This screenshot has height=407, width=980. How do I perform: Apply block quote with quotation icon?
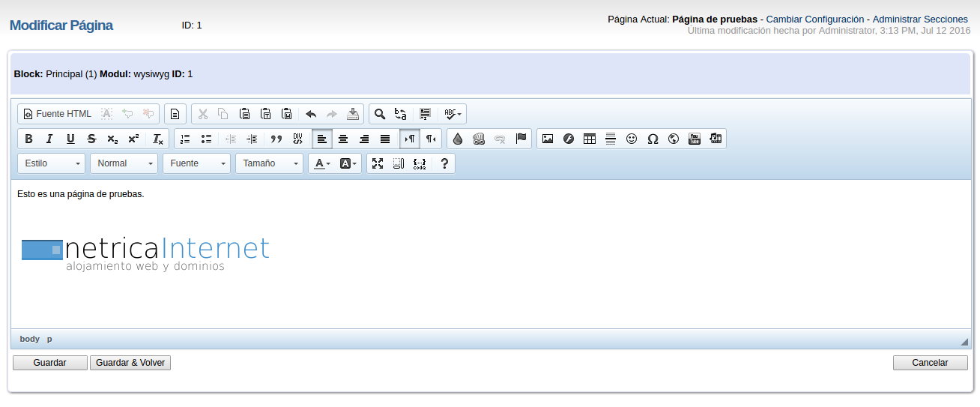(x=276, y=139)
